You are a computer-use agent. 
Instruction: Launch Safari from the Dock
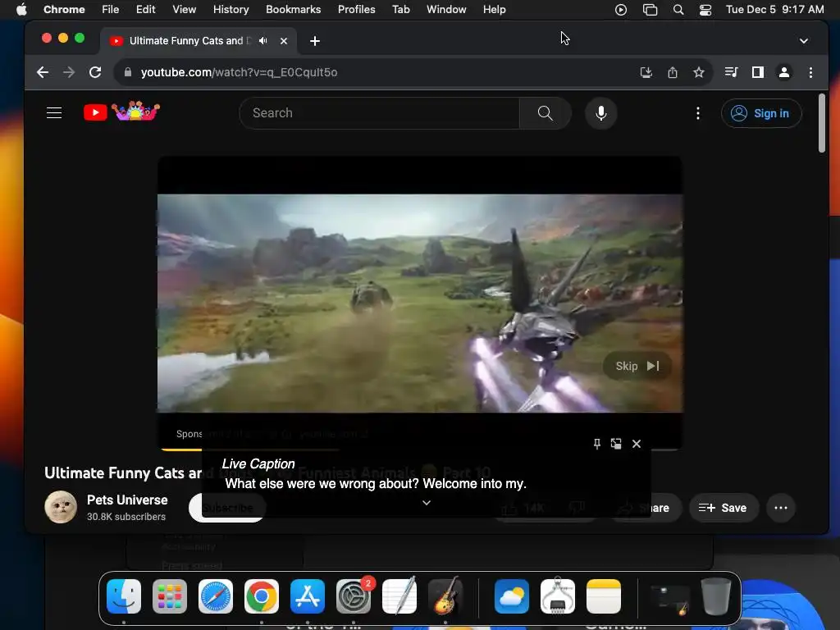(216, 596)
